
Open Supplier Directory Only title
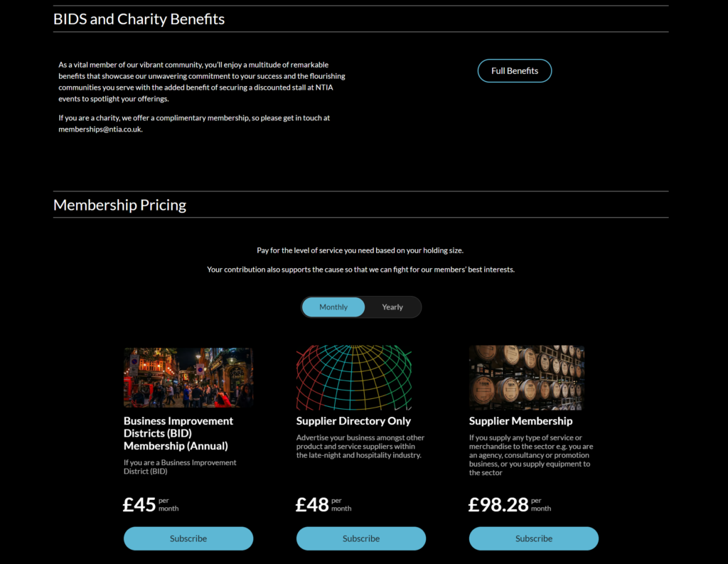coord(353,421)
